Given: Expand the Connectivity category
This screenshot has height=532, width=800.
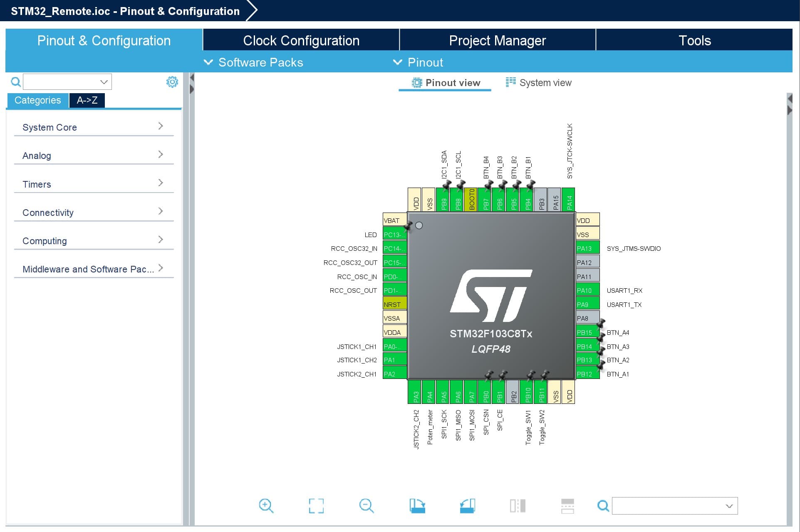Looking at the screenshot, I should (x=94, y=212).
